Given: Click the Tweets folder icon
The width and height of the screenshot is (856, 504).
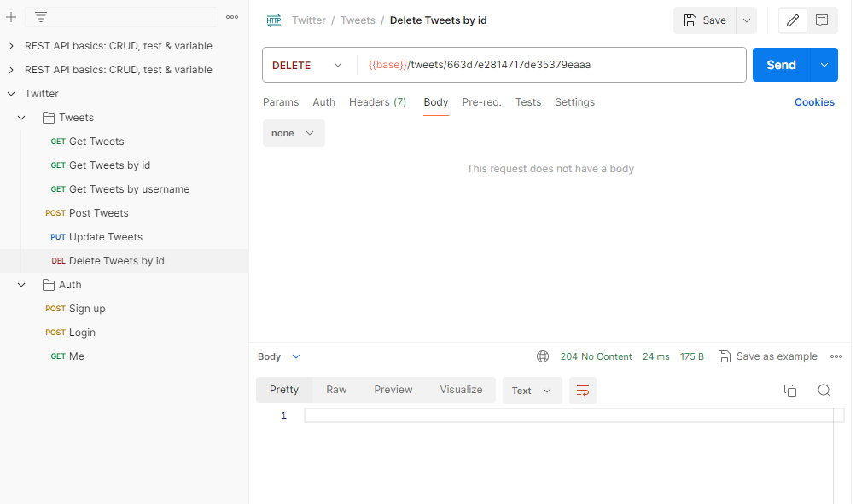Looking at the screenshot, I should point(49,118).
